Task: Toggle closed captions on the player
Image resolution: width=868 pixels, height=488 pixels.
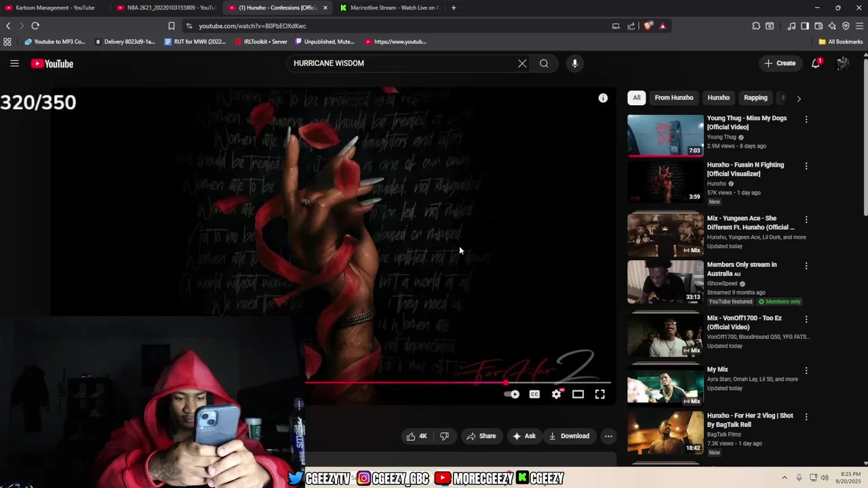Action: pyautogui.click(x=534, y=394)
